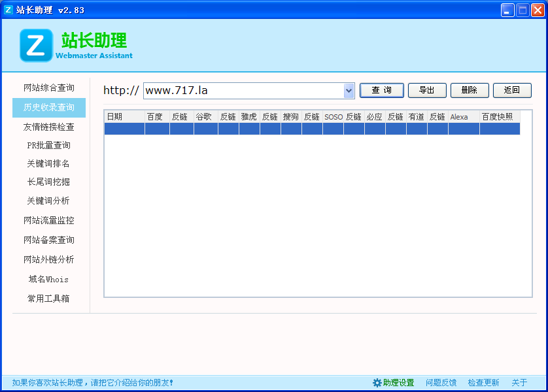Select the highlighted blue table row
Screen dimensions: 548x392
312,129
